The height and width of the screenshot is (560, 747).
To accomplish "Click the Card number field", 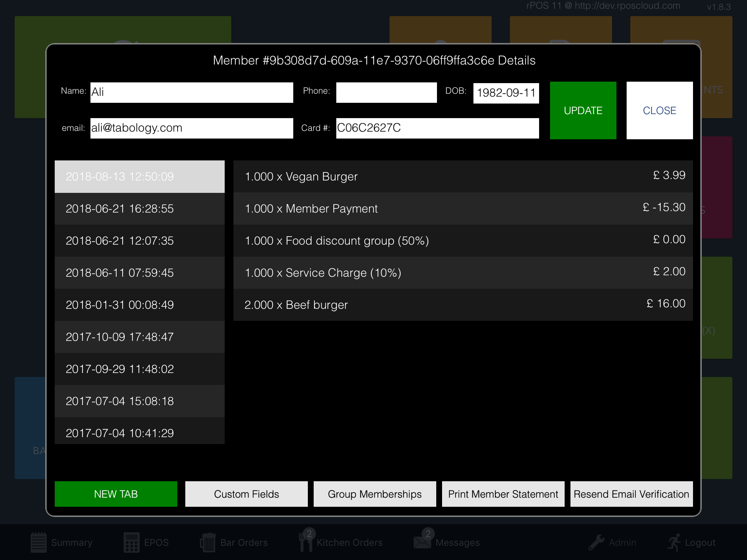I will coord(437,128).
